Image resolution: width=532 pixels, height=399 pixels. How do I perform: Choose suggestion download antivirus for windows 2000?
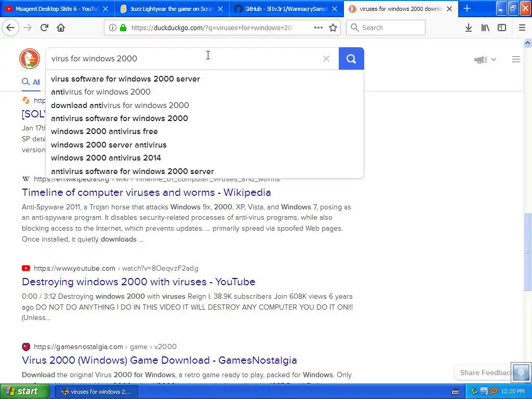205,105
